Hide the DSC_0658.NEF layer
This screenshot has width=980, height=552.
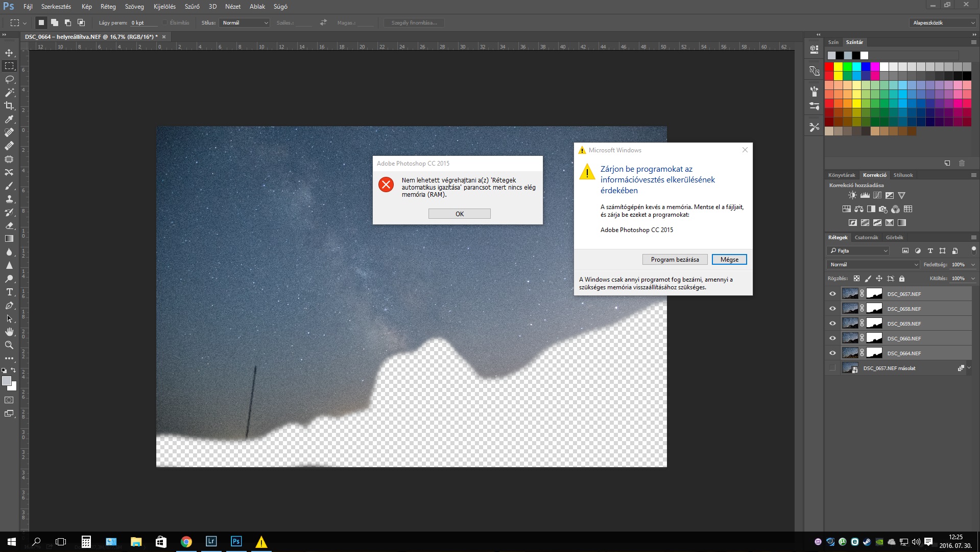click(x=832, y=309)
